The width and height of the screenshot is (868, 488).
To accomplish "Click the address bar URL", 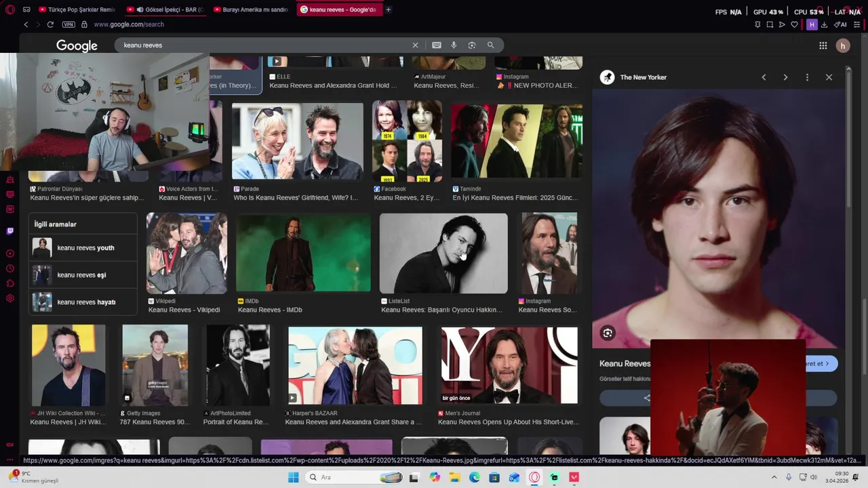I will (129, 24).
